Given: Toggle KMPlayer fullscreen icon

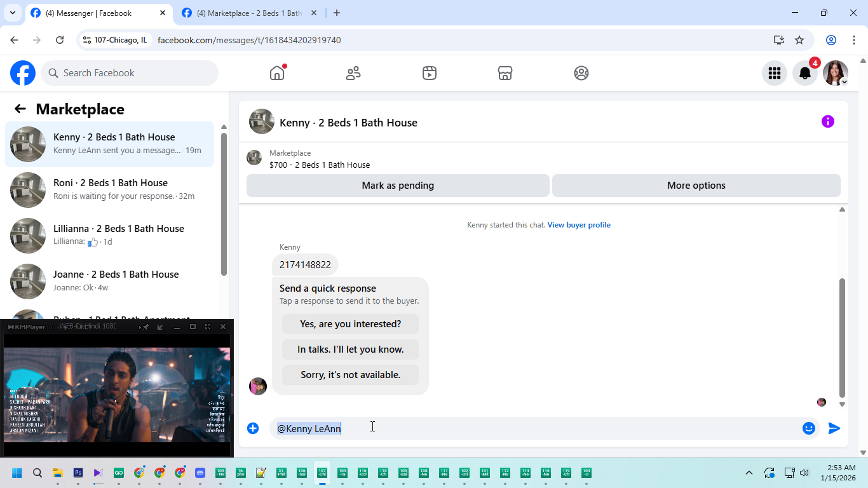Looking at the screenshot, I should point(208,327).
